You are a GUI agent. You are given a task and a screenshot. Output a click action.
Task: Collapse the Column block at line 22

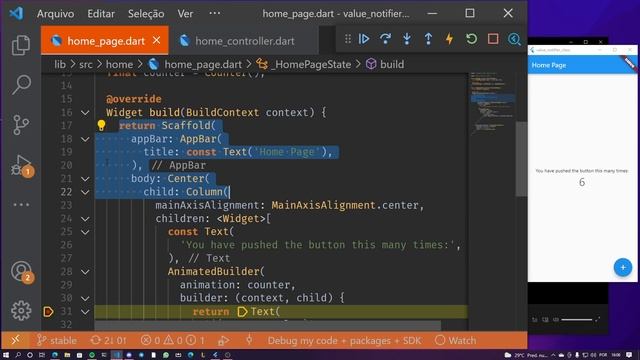coord(85,192)
